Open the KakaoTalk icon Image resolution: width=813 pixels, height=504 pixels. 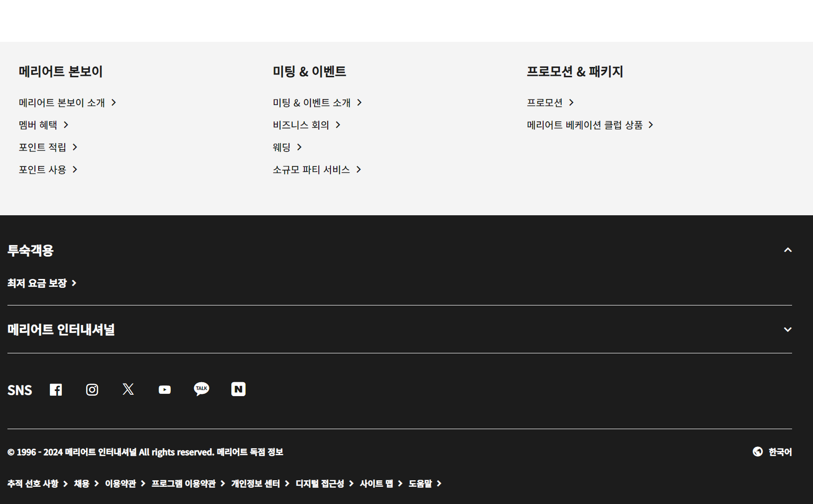tap(202, 389)
